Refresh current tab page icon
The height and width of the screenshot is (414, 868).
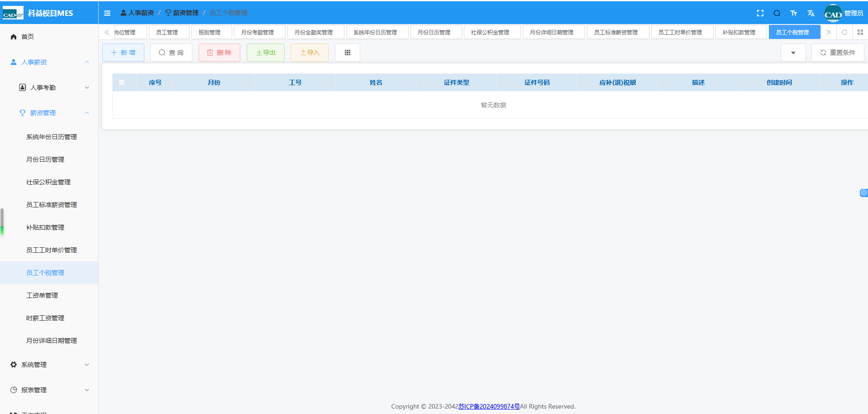point(844,32)
